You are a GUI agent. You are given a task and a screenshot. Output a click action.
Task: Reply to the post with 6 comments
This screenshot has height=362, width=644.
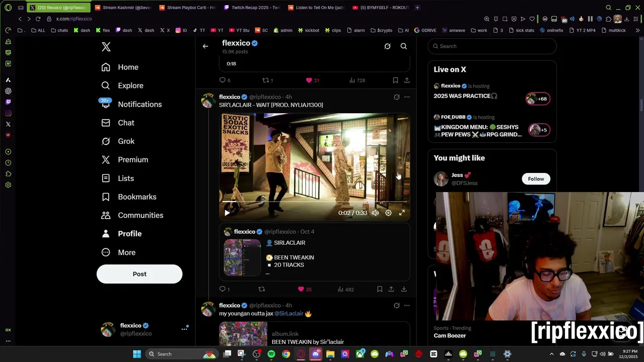(x=225, y=80)
